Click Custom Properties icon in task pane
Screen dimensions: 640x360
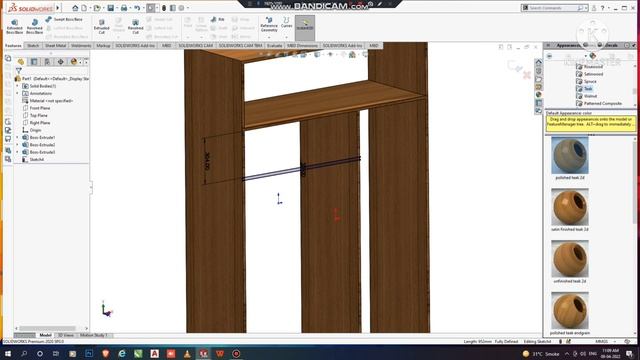538,103
